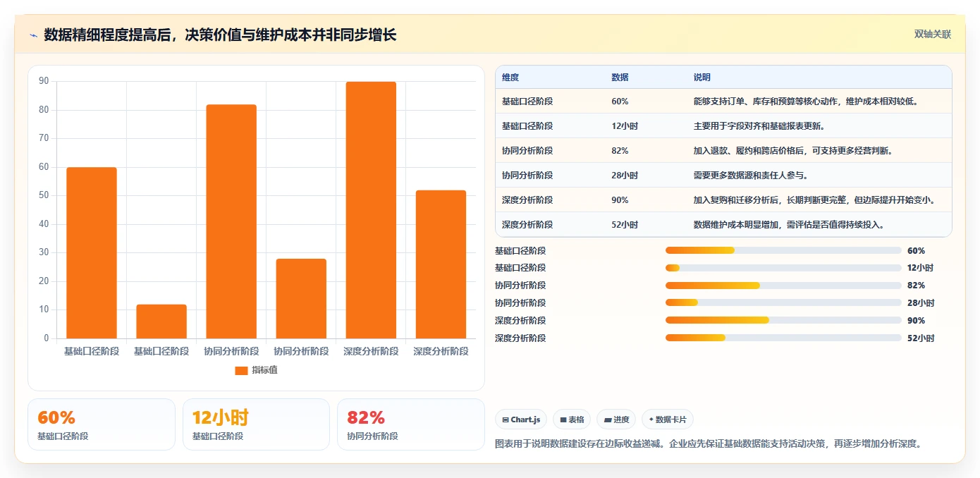Click the footer text starting 图表用于说明
The height and width of the screenshot is (478, 980).
click(x=709, y=444)
